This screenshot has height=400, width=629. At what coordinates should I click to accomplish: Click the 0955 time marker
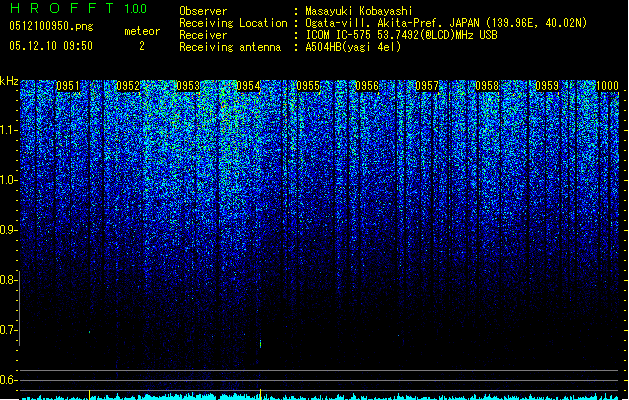click(308, 86)
